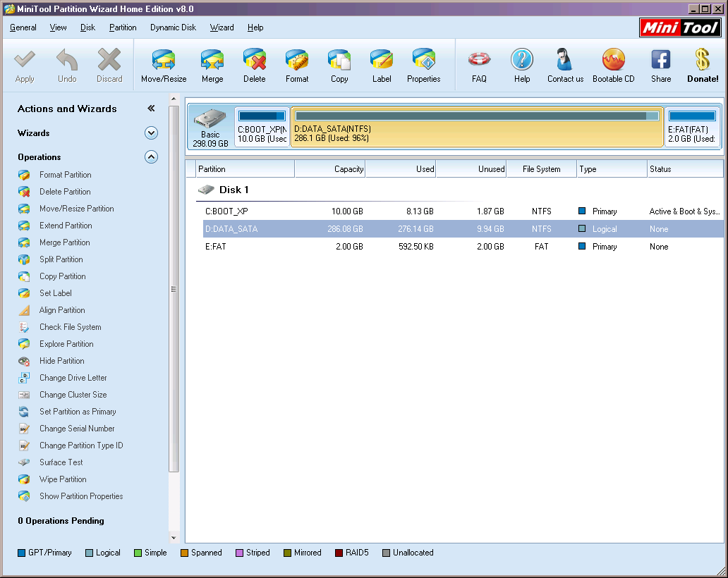
Task: Click sidebar scrollbar down arrow
Action: (174, 538)
